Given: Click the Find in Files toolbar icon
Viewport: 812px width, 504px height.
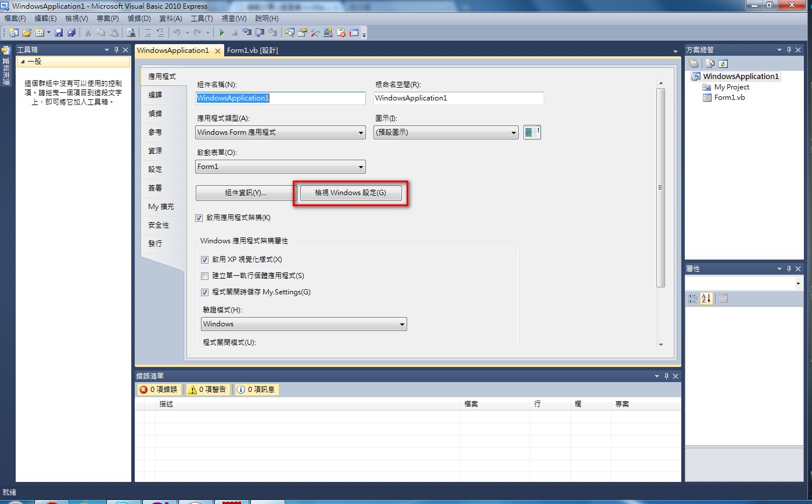Looking at the screenshot, I should click(131, 33).
